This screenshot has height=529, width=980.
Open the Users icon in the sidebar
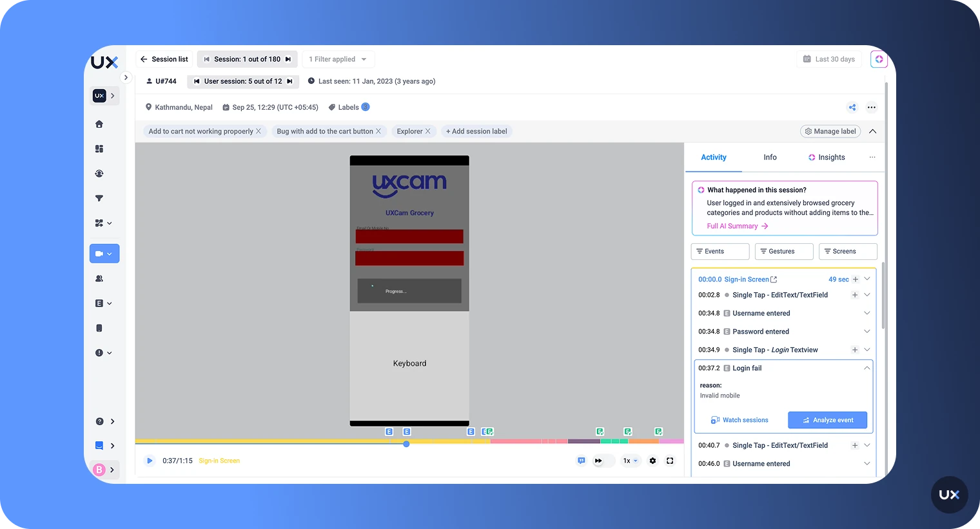point(99,279)
